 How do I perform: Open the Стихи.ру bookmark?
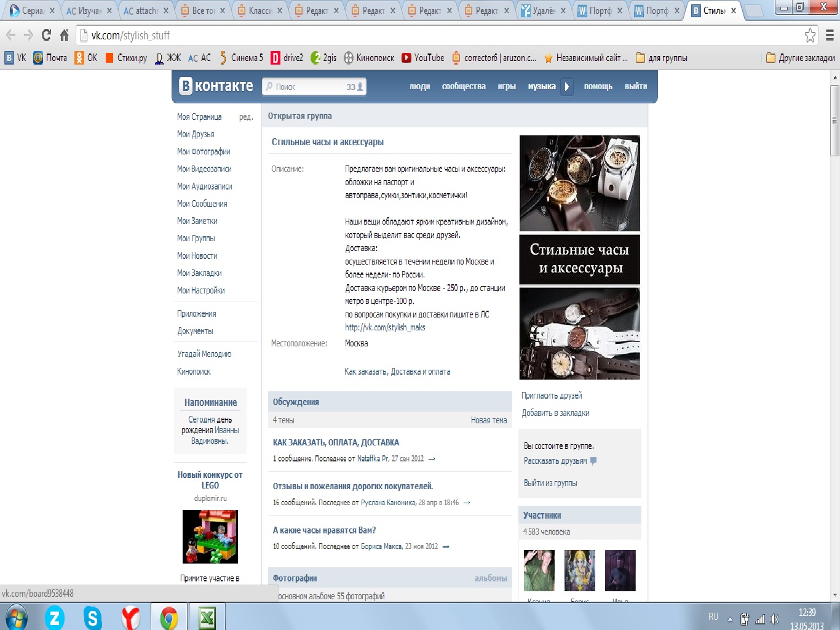(x=126, y=58)
